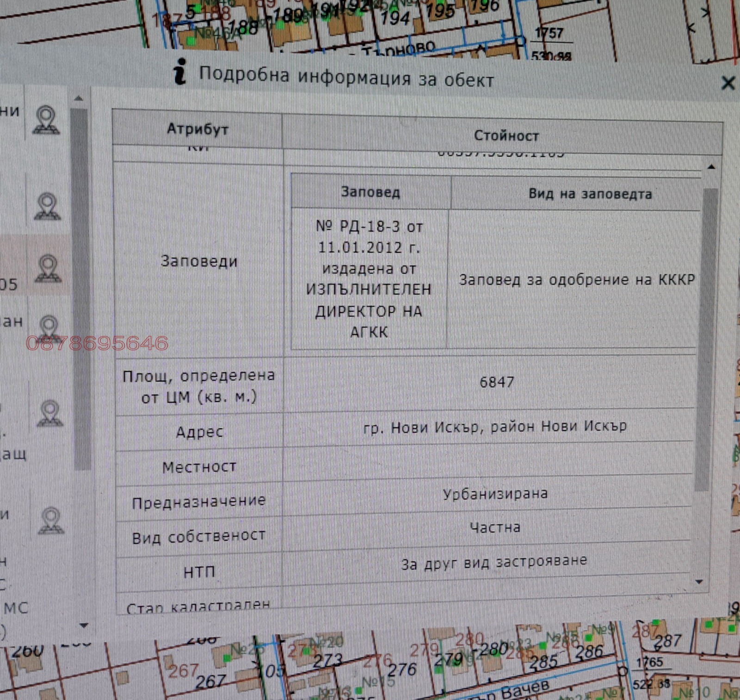Click the second pin icon from top
Screen dimensions: 740x700
click(x=47, y=207)
